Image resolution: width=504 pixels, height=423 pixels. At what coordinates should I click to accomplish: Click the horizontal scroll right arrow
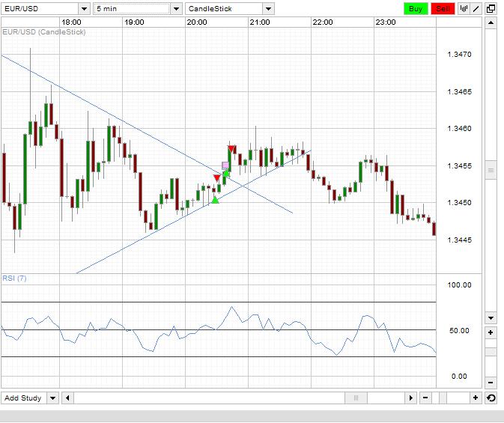tap(411, 398)
